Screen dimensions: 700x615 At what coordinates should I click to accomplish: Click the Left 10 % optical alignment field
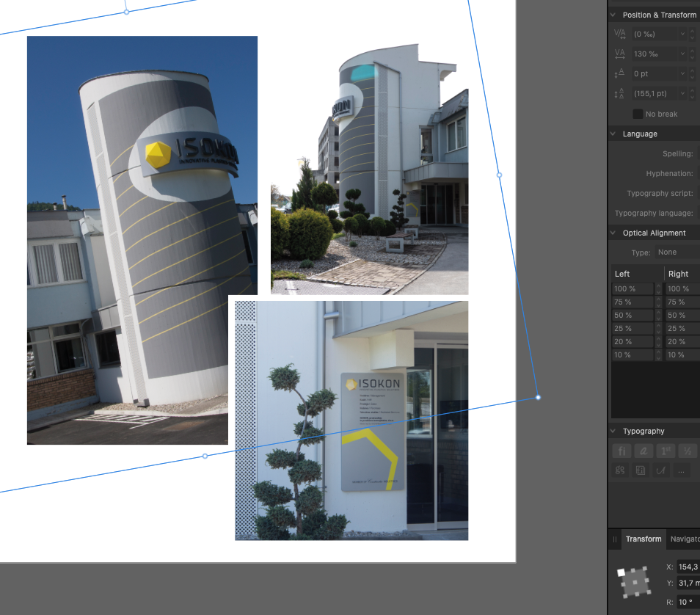pos(632,354)
